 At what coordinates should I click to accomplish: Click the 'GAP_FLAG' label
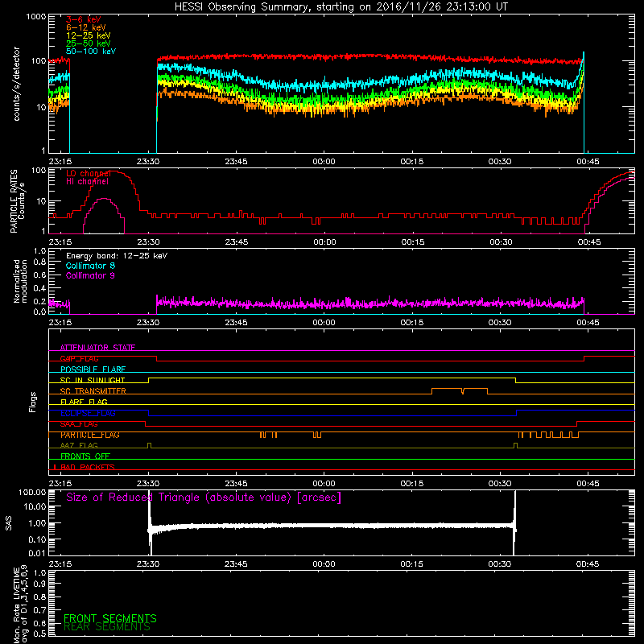(79, 358)
